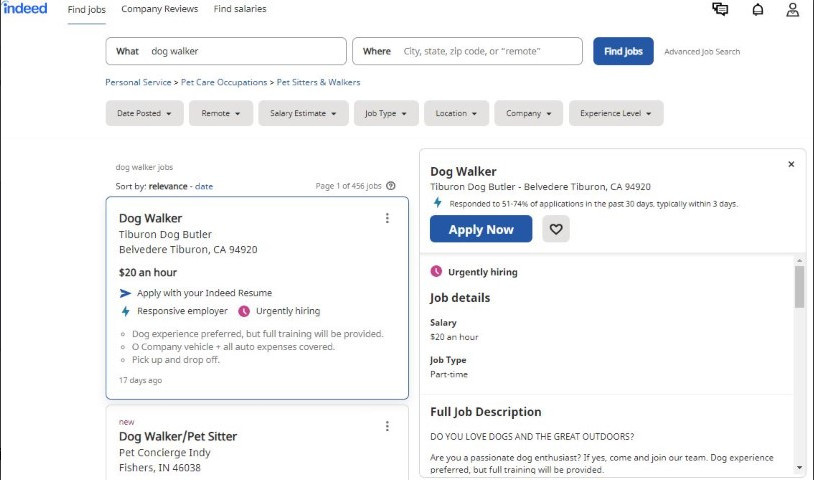The width and height of the screenshot is (814, 480).
Task: Switch to the Find jobs tab
Action: click(x=87, y=9)
